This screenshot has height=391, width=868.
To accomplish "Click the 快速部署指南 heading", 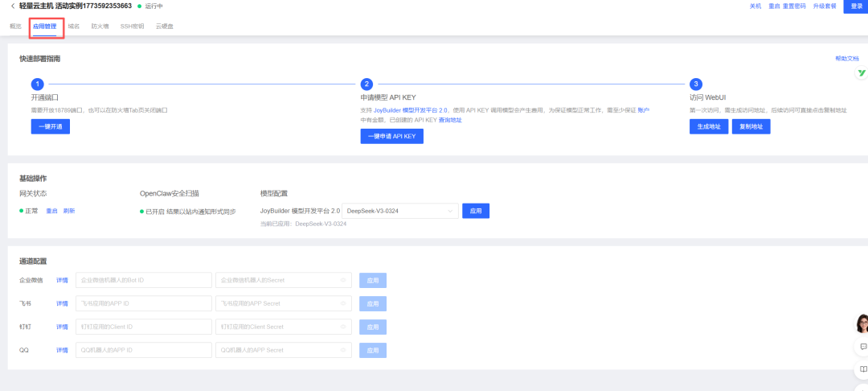I will point(40,59).
